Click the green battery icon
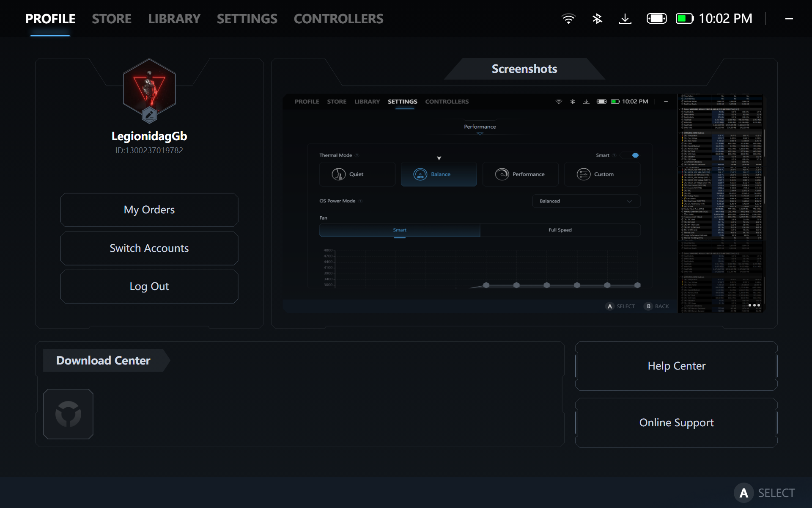The image size is (812, 508). pyautogui.click(x=685, y=19)
